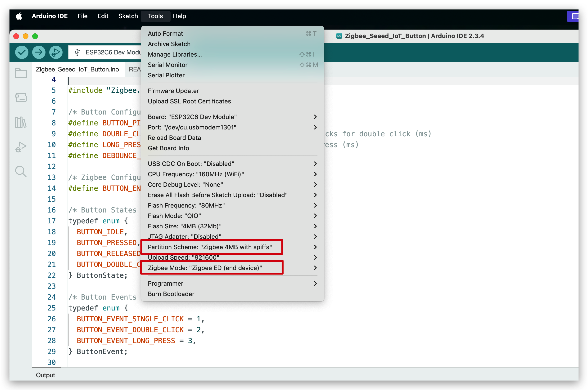Expand Flash Mode "QIO" submenu
The width and height of the screenshot is (588, 390).
(x=232, y=216)
